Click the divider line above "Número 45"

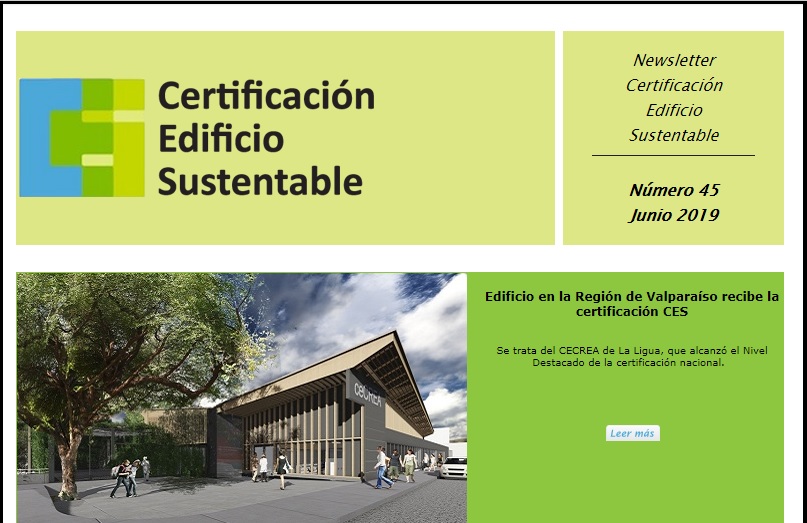pos(673,156)
